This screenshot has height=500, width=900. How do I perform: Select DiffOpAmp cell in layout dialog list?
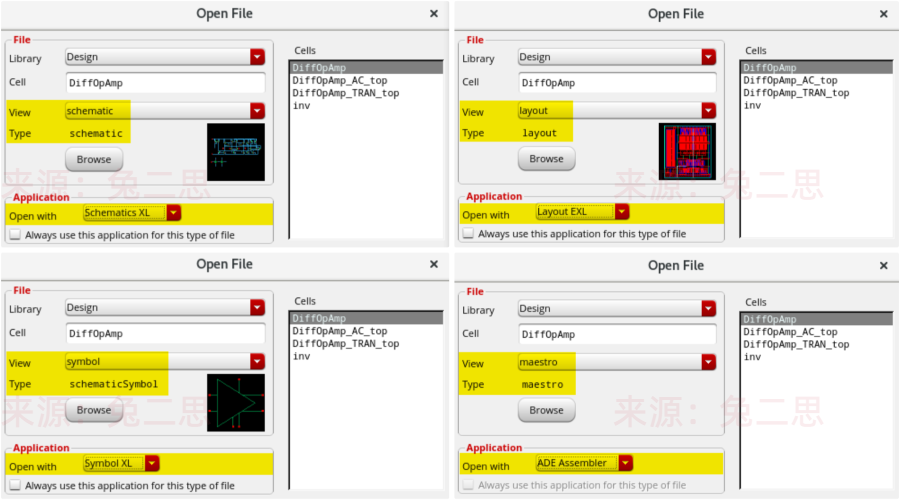817,68
